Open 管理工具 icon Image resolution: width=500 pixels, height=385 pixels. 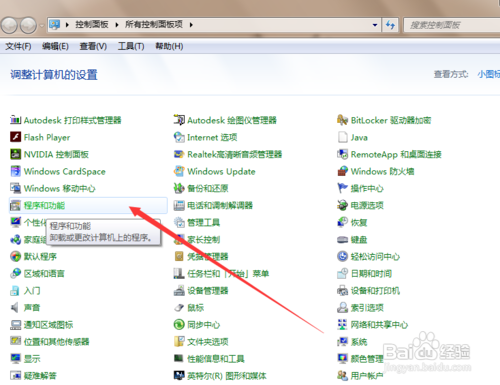(x=179, y=222)
